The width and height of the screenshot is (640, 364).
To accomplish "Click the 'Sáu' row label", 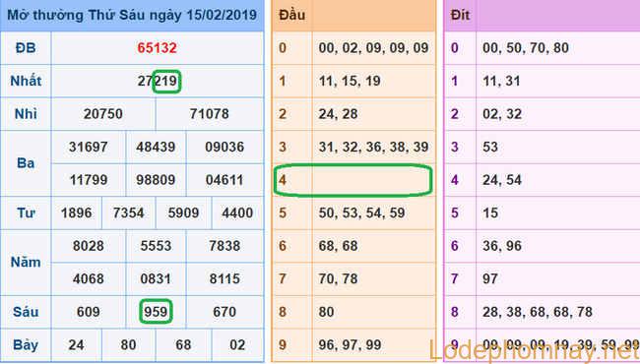I will pos(26,312).
